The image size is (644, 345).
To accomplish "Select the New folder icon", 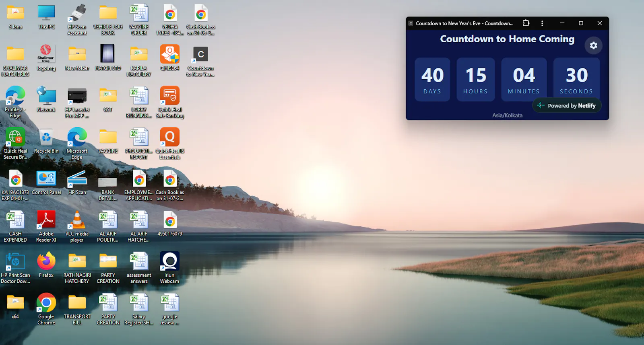I will click(x=77, y=59).
